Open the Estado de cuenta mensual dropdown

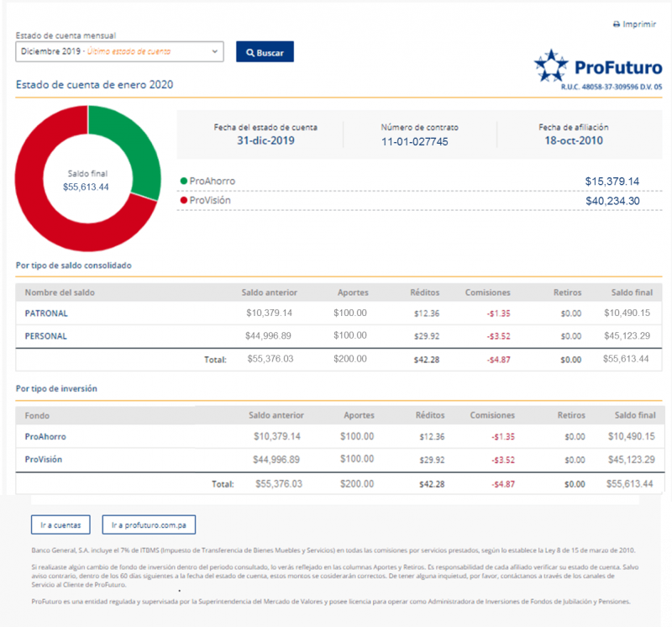119,52
